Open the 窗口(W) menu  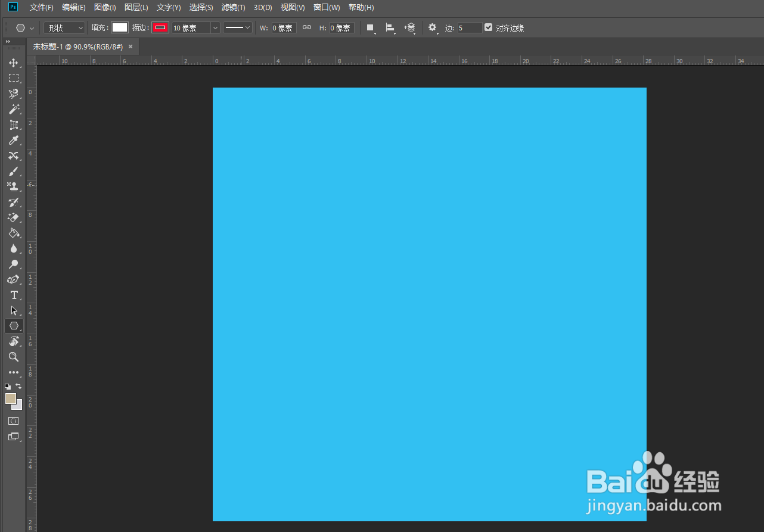(327, 7)
